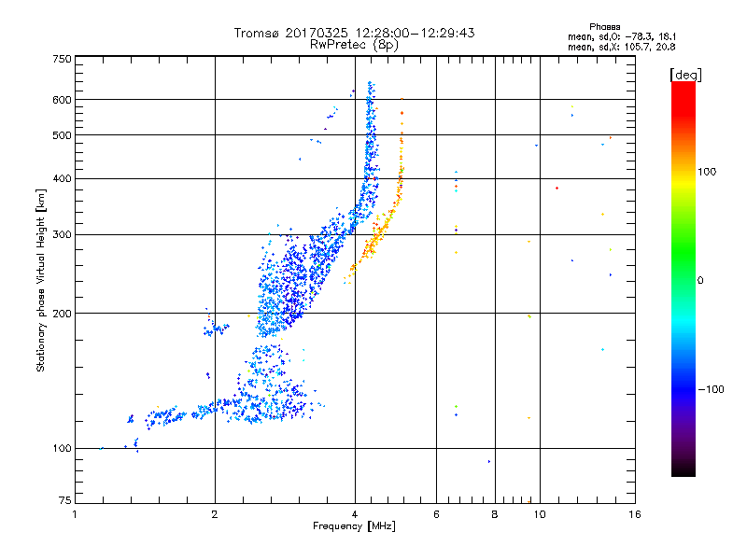747x560 pixels.
Task: Click the 'Stationary phase Virtual Height [km]' axis label
Action: (40, 280)
